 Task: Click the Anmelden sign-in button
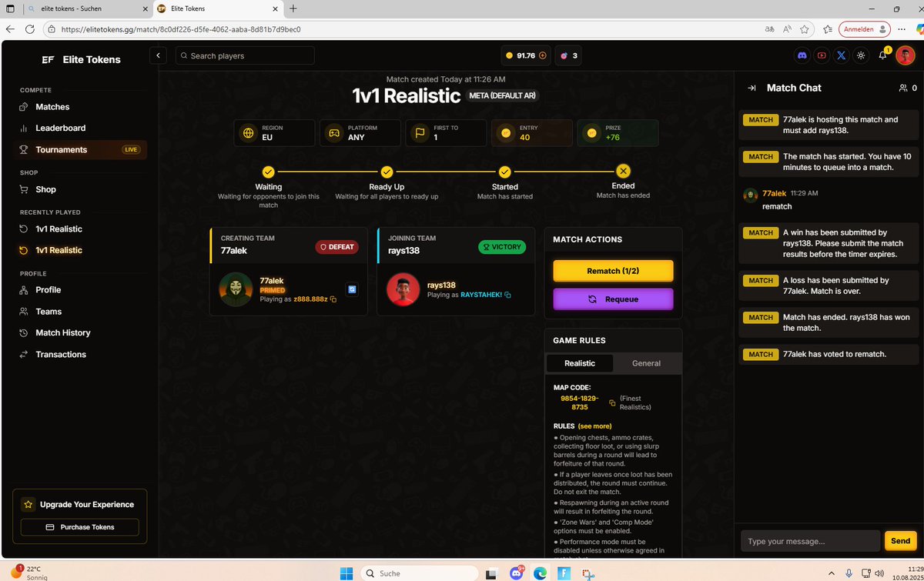click(864, 29)
